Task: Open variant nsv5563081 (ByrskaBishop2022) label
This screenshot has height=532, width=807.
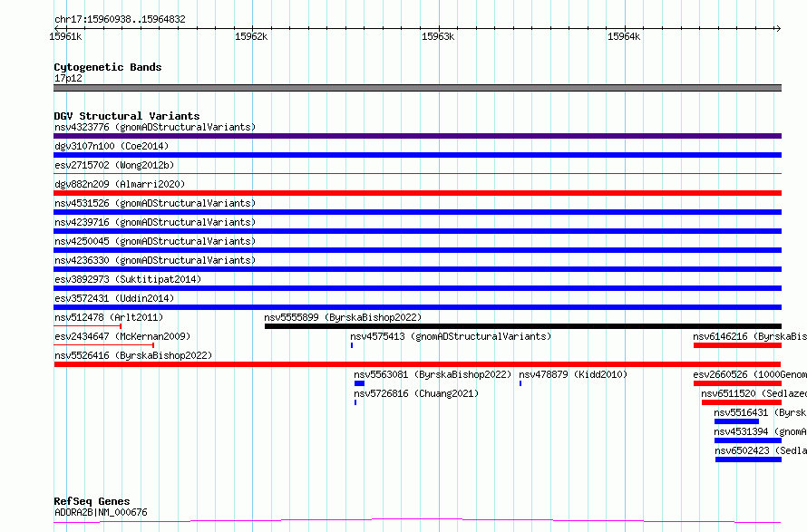Action: (x=433, y=374)
